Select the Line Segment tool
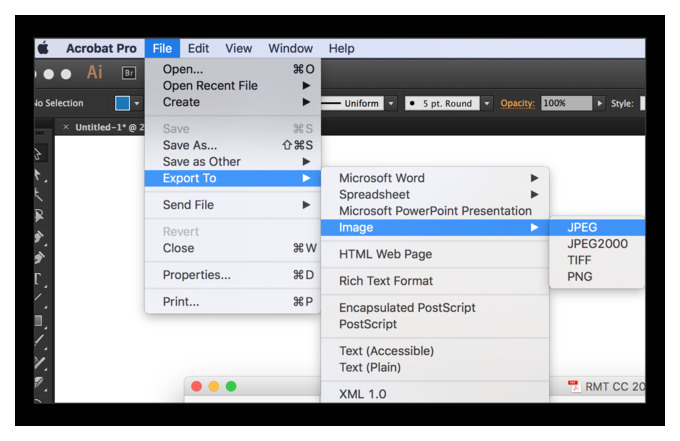Image resolution: width=680 pixels, height=441 pixels. click(x=39, y=299)
